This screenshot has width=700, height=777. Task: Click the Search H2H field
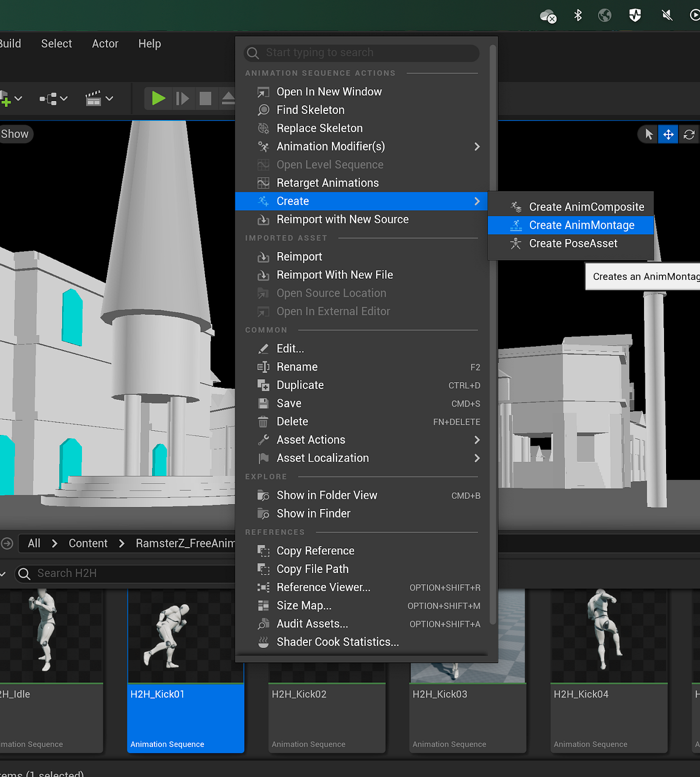(x=125, y=573)
